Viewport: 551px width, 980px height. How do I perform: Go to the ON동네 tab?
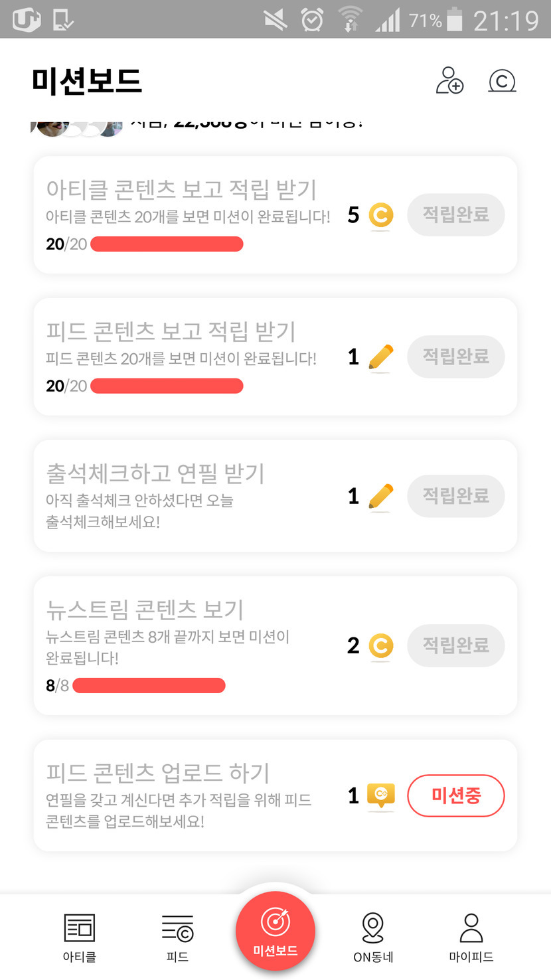pyautogui.click(x=373, y=937)
